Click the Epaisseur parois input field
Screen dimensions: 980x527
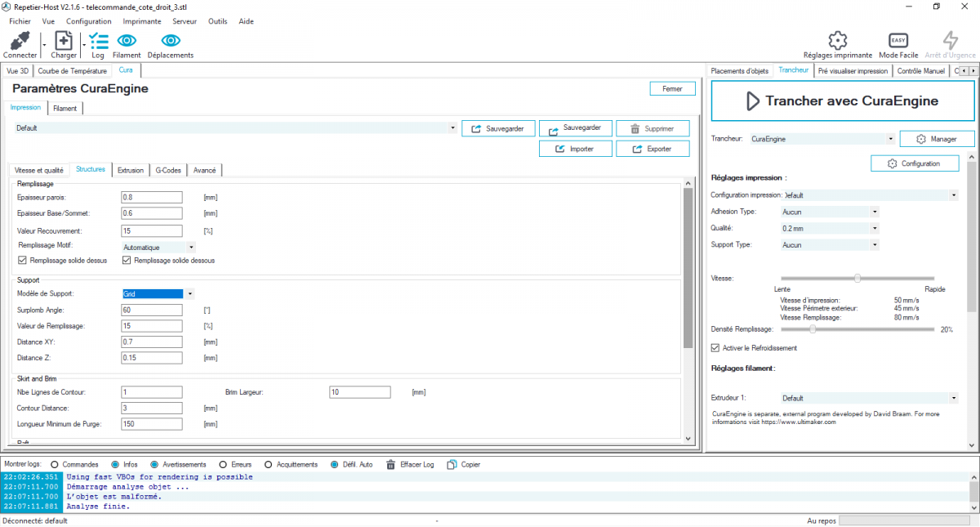[151, 197]
